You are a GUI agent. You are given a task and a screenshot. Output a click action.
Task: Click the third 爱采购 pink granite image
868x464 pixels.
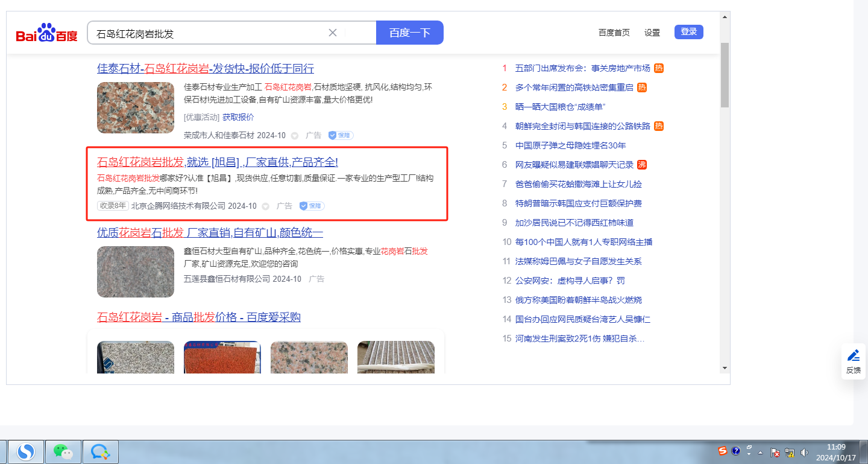point(309,357)
